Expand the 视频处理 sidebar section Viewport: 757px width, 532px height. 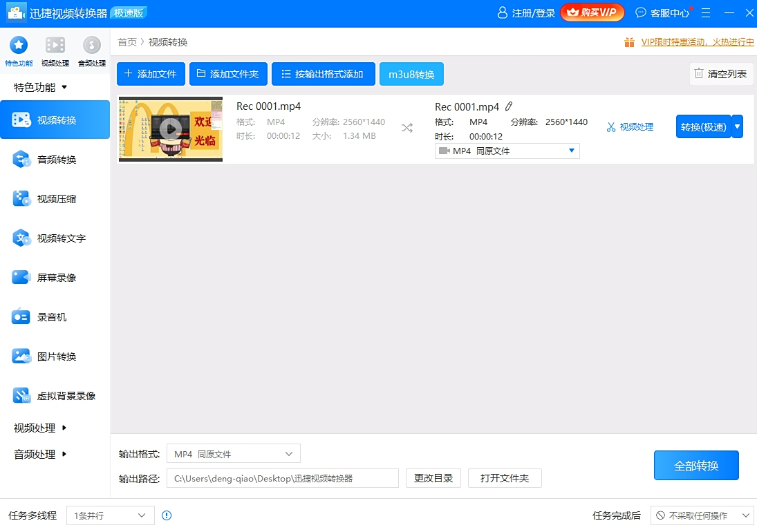(41, 428)
